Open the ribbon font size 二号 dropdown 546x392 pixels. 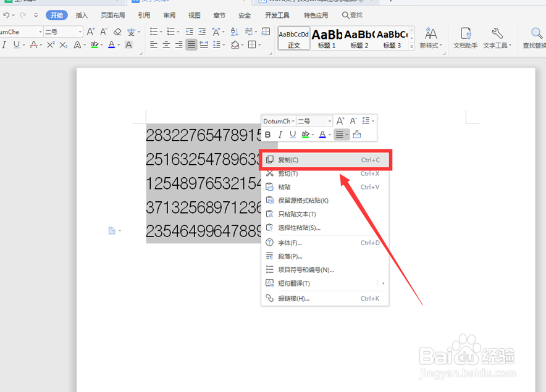coord(80,31)
